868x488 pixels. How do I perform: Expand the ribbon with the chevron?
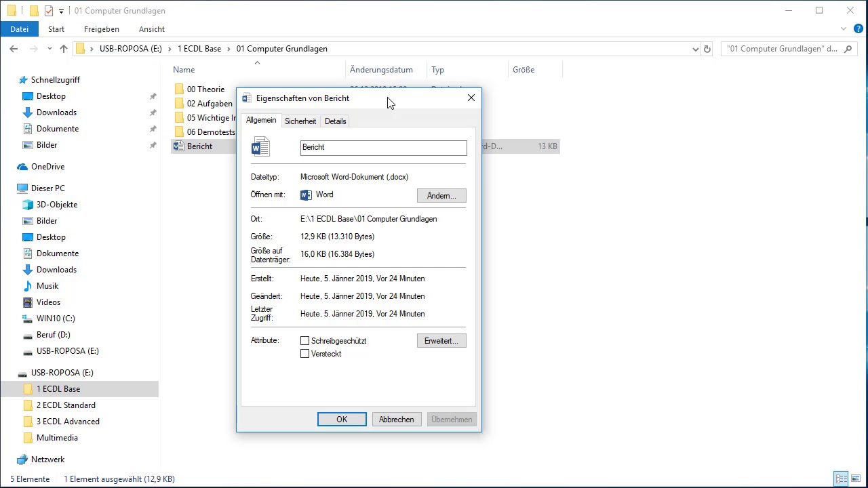844,29
